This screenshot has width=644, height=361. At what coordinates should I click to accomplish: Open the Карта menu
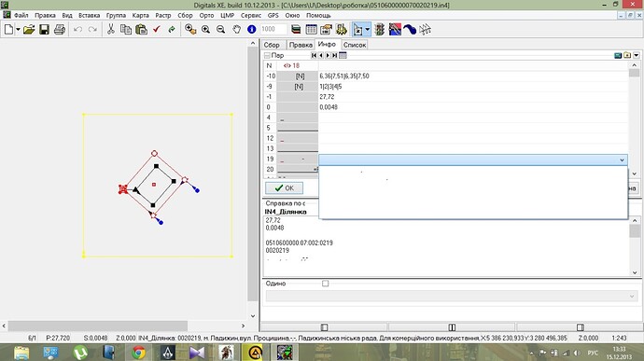click(140, 15)
